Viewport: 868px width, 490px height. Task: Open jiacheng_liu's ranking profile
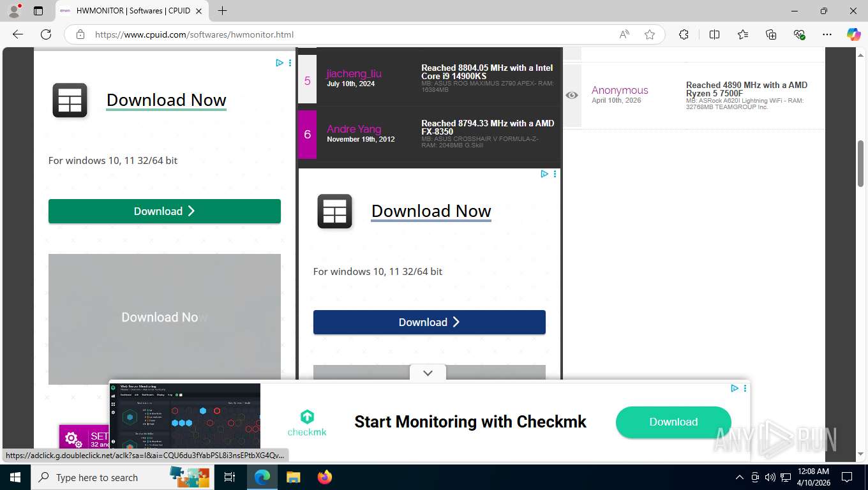pyautogui.click(x=354, y=73)
